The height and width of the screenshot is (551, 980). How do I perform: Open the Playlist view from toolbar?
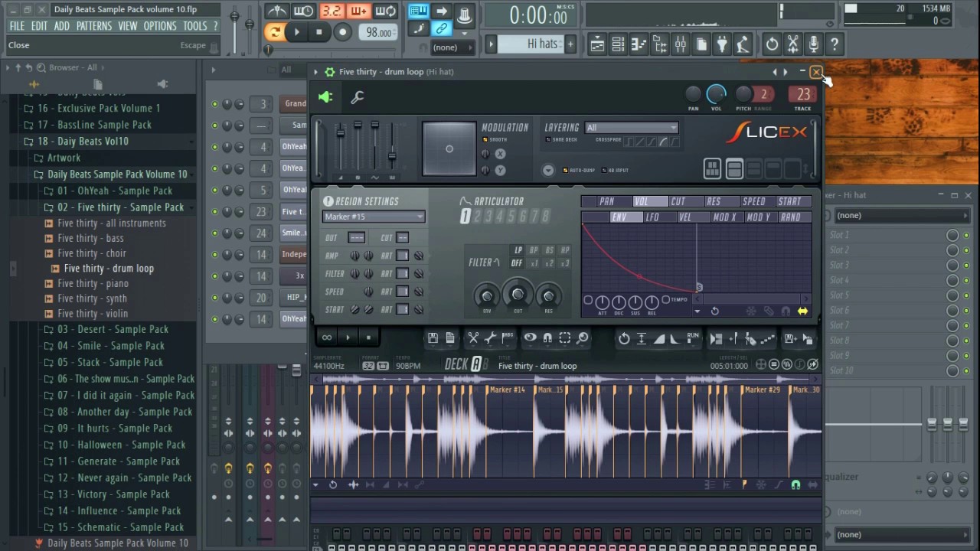click(x=597, y=44)
